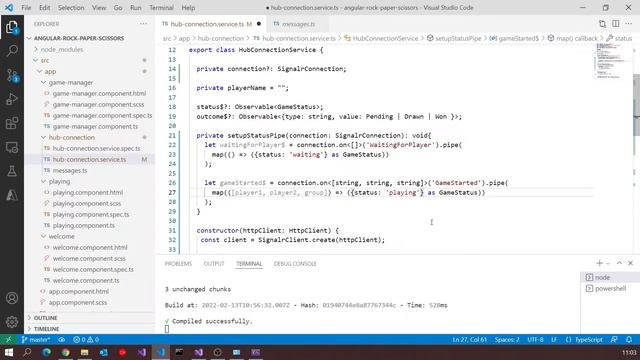The width and height of the screenshot is (640, 360).
Task: Open the Terminal menu
Action: point(161,8)
